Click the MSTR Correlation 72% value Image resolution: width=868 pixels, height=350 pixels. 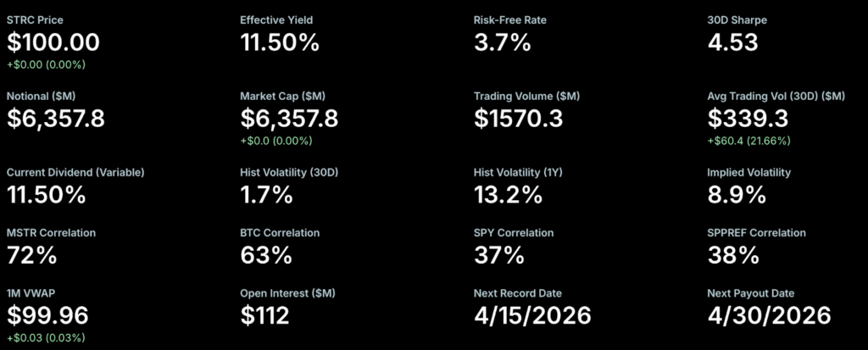(34, 254)
